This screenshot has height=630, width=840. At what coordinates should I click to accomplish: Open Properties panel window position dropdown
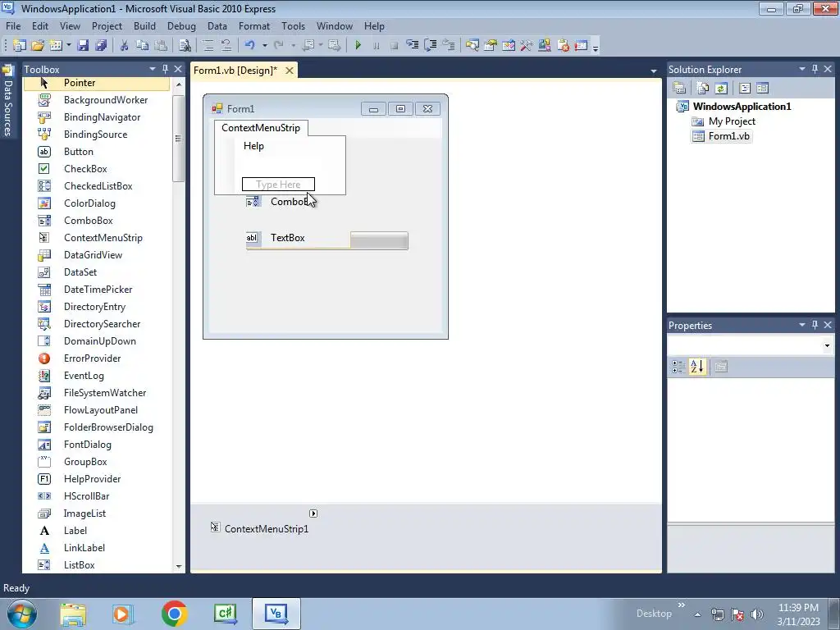(x=802, y=325)
